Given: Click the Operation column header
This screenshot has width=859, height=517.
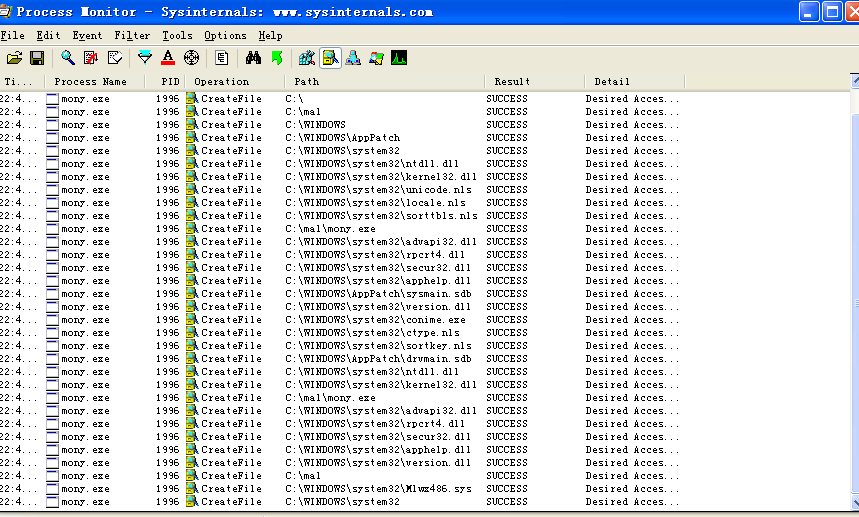Looking at the screenshot, I should point(236,82).
